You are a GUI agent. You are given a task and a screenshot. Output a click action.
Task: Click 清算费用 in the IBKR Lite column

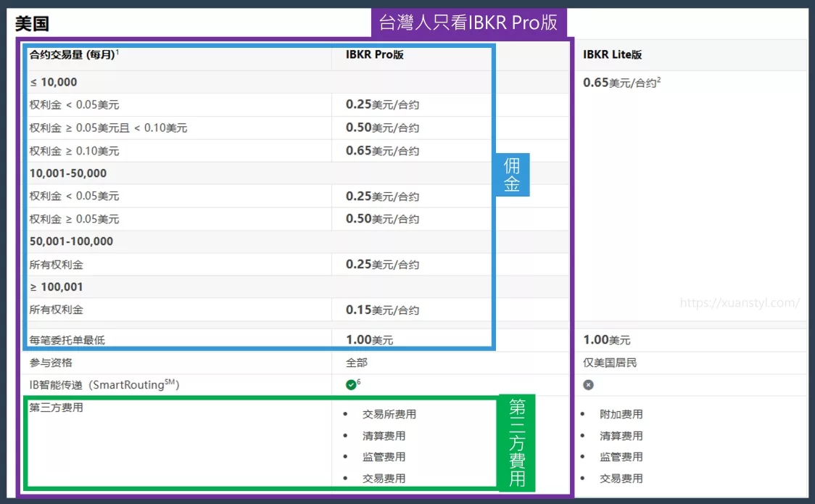[621, 436]
